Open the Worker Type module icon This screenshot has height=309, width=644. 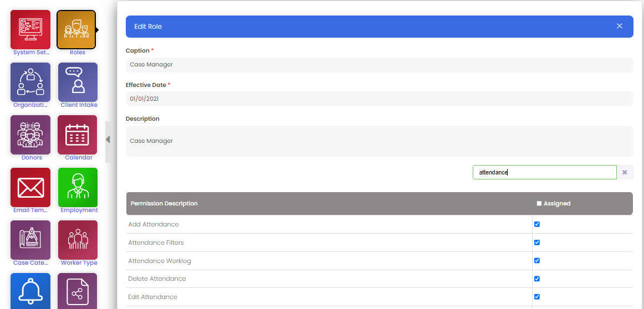pos(78,240)
